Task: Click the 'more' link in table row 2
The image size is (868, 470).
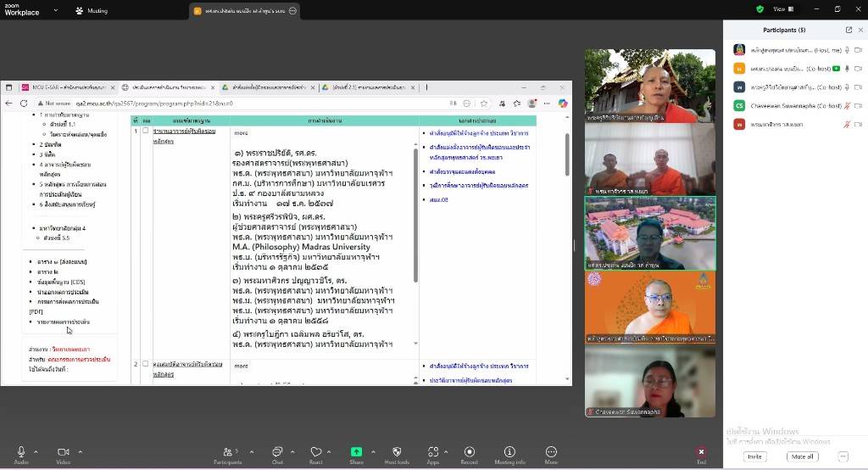Action: (x=241, y=366)
